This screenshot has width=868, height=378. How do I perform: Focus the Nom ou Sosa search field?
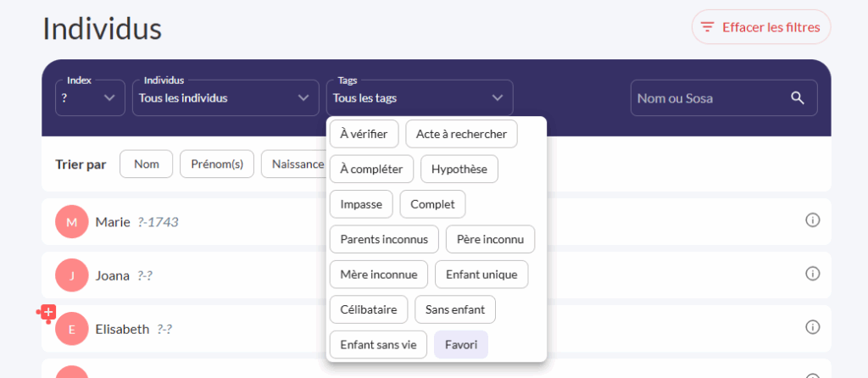coord(708,98)
